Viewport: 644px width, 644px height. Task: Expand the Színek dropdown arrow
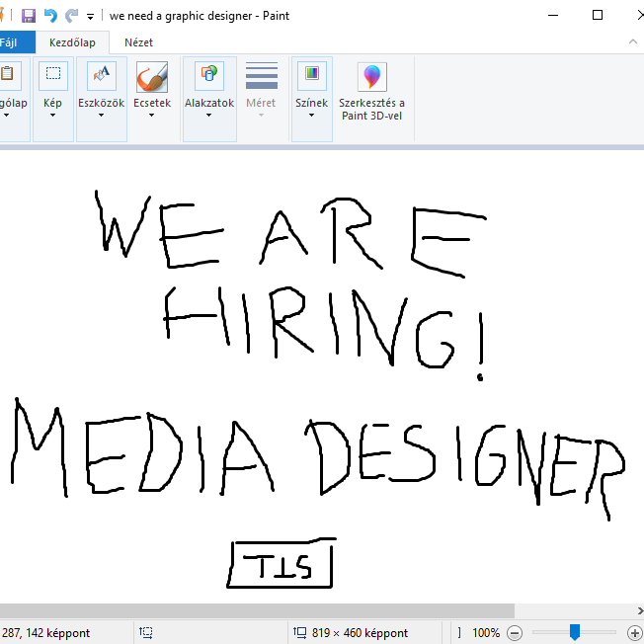coord(311,116)
